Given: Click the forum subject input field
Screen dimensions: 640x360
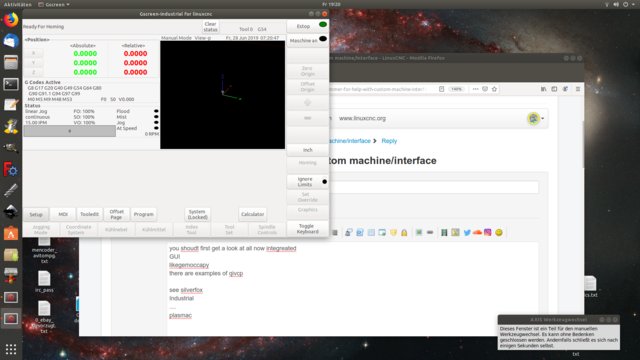Looking at the screenshot, I should (434, 187).
